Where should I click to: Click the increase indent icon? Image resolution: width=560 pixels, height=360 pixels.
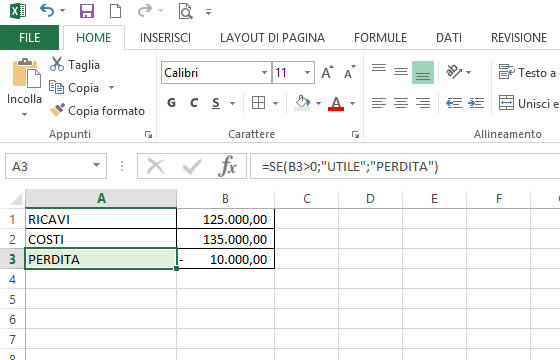[x=476, y=103]
